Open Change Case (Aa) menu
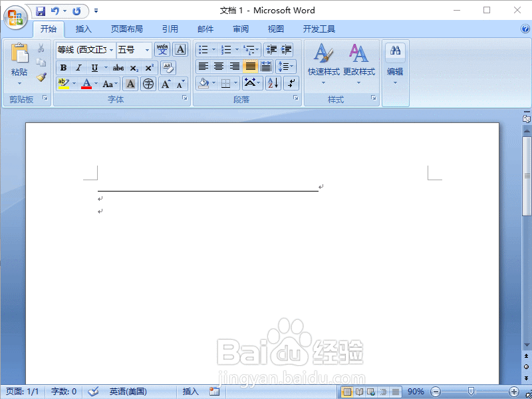The height and width of the screenshot is (399, 532). coord(110,84)
